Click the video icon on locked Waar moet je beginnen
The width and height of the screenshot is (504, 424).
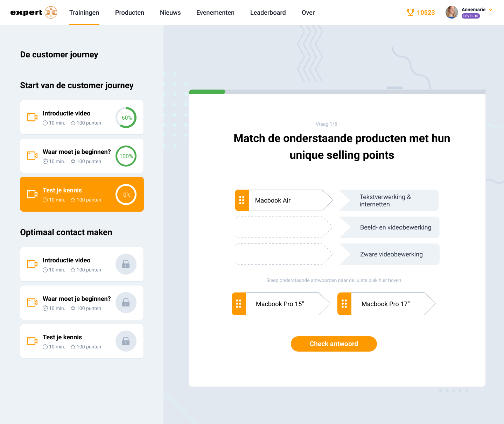pos(32,303)
